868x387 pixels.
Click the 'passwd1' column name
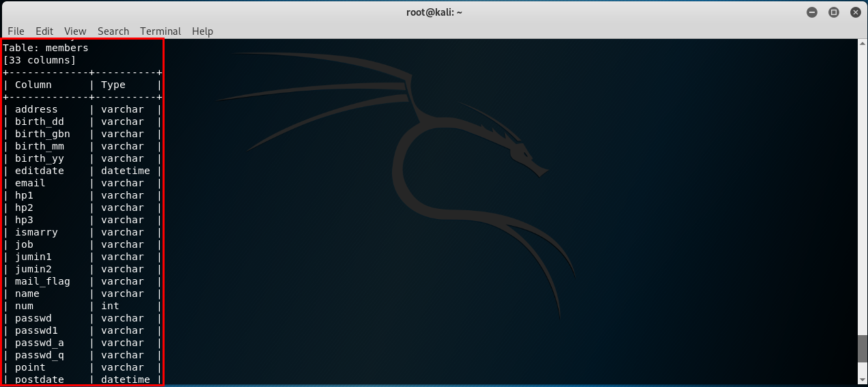[36, 330]
